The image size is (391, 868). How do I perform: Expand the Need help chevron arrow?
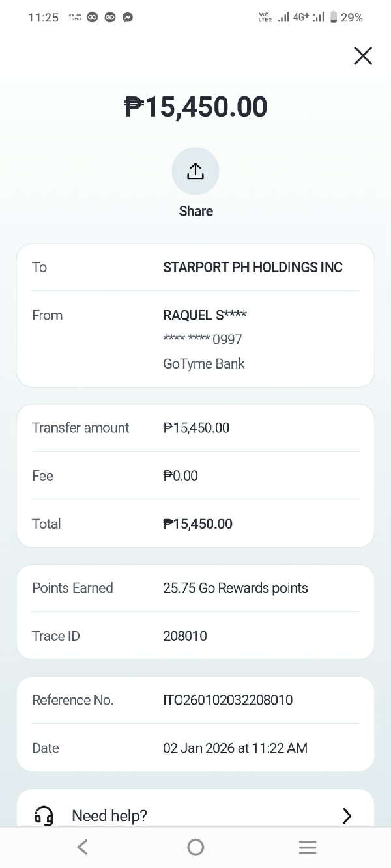[347, 815]
